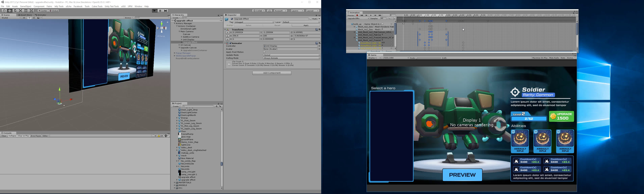Toggle Apply Root Motion checkbox
The width and height of the screenshot is (644, 194).
pyautogui.click(x=264, y=52)
